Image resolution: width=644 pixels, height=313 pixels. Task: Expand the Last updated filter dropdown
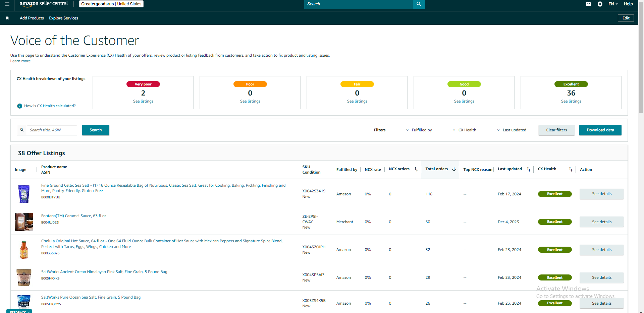[x=512, y=130]
